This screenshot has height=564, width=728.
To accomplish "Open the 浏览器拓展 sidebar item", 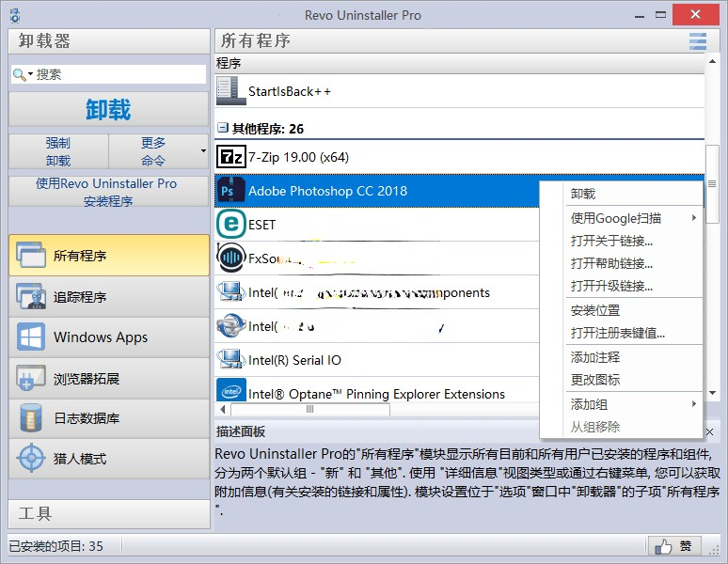I will pyautogui.click(x=109, y=378).
